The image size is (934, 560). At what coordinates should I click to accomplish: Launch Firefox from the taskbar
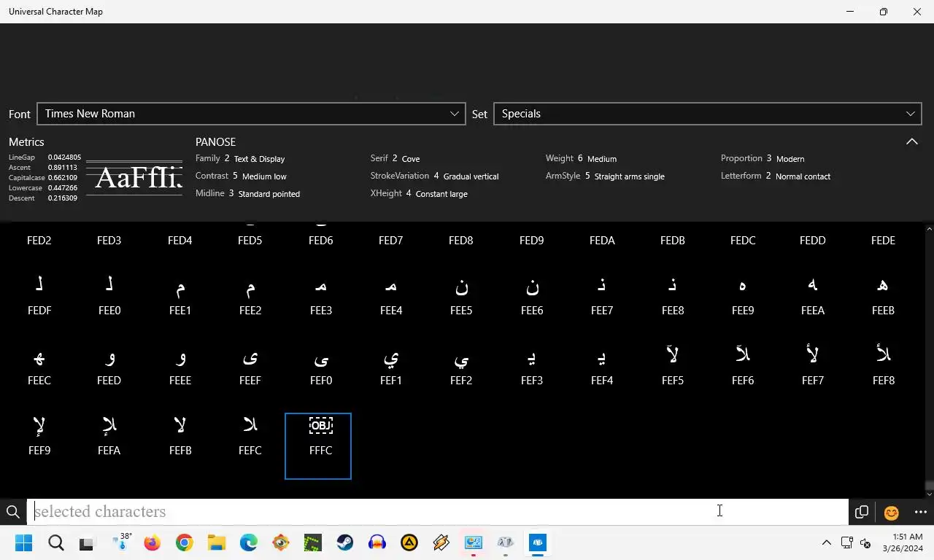[152, 543]
